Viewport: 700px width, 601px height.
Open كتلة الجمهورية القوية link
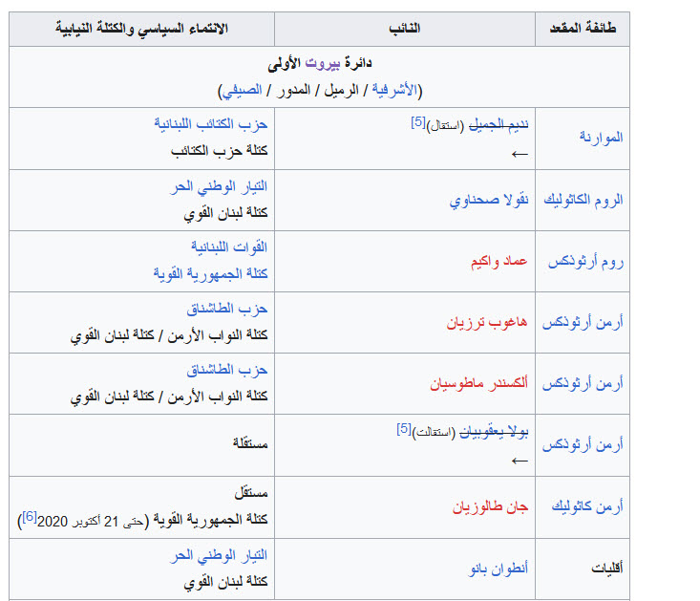coord(210,273)
